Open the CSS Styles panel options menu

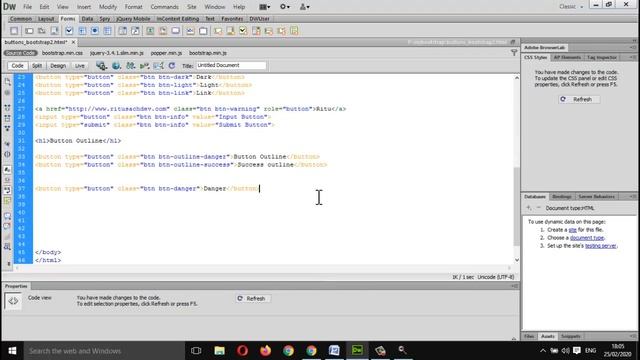pyautogui.click(x=633, y=58)
